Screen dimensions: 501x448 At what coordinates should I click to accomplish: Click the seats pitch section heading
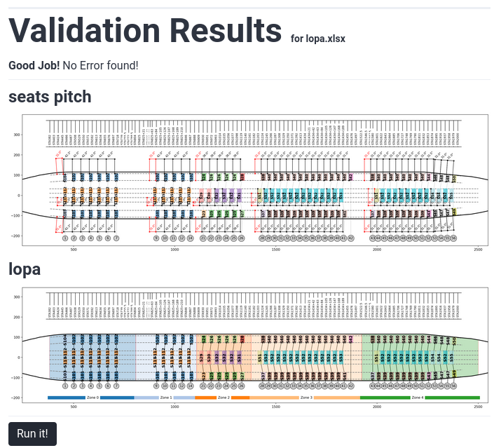coord(50,97)
